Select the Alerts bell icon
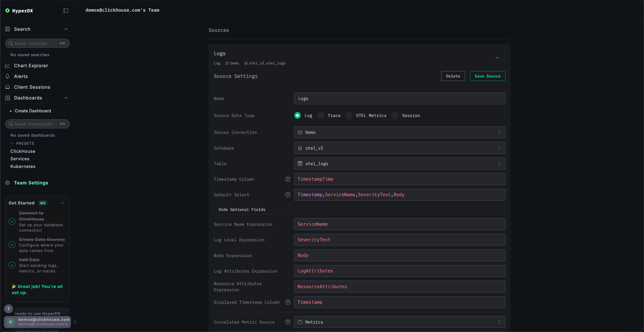 tap(8, 76)
